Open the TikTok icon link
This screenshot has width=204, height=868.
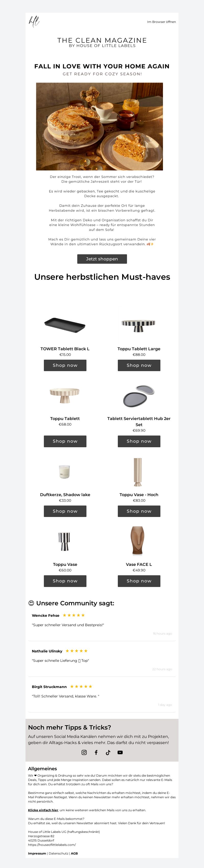tap(108, 752)
